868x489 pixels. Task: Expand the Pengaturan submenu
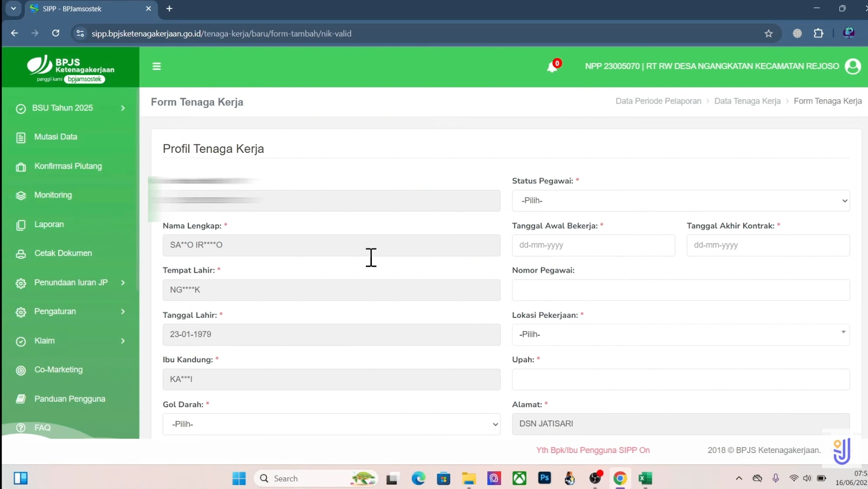click(x=54, y=312)
